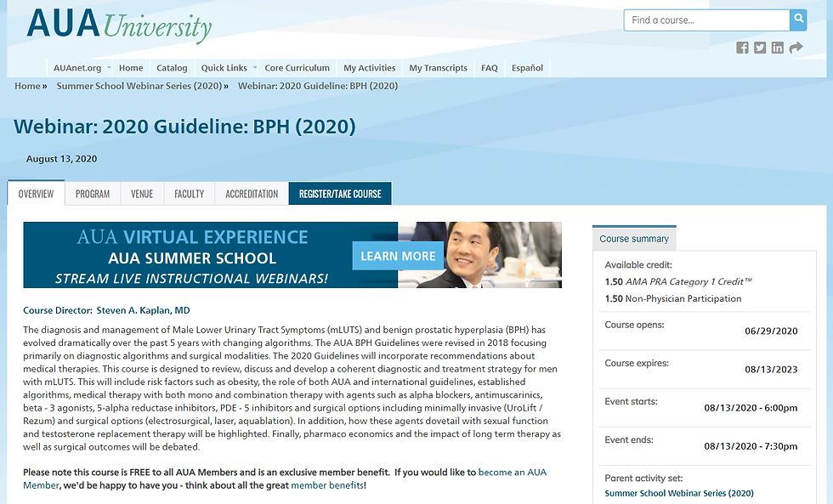
Task: Open the Catalog menu item
Action: [x=172, y=68]
